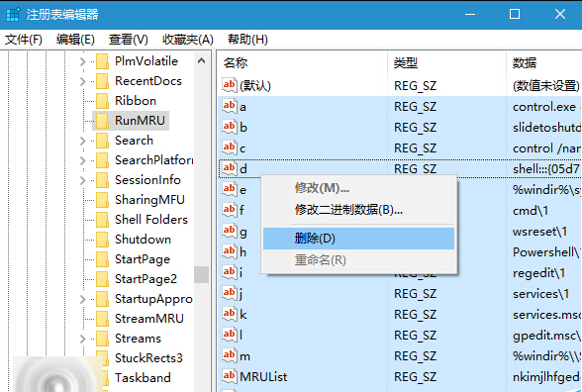
Task: Expand the StartupAppro tree node
Action: coord(83,299)
